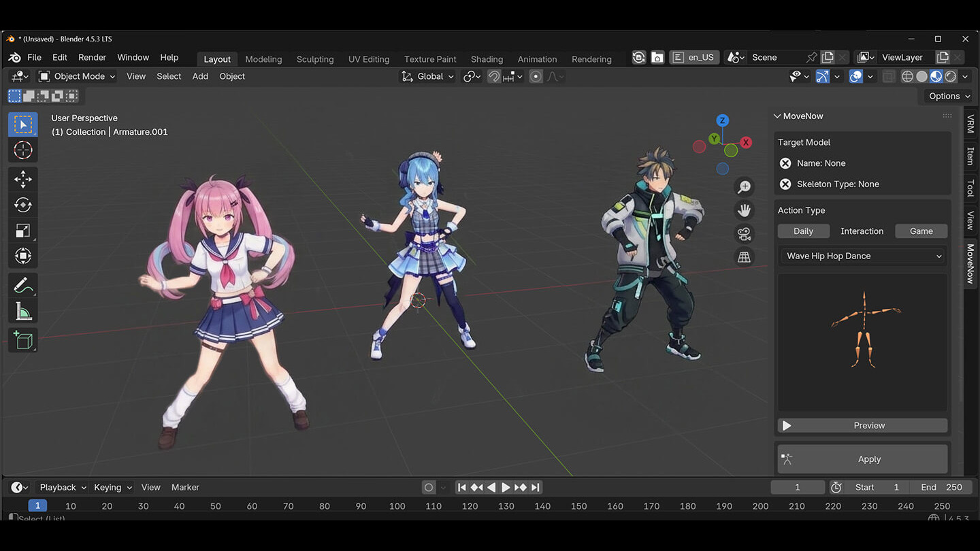
Task: Toggle viewport overlays
Action: 856,76
